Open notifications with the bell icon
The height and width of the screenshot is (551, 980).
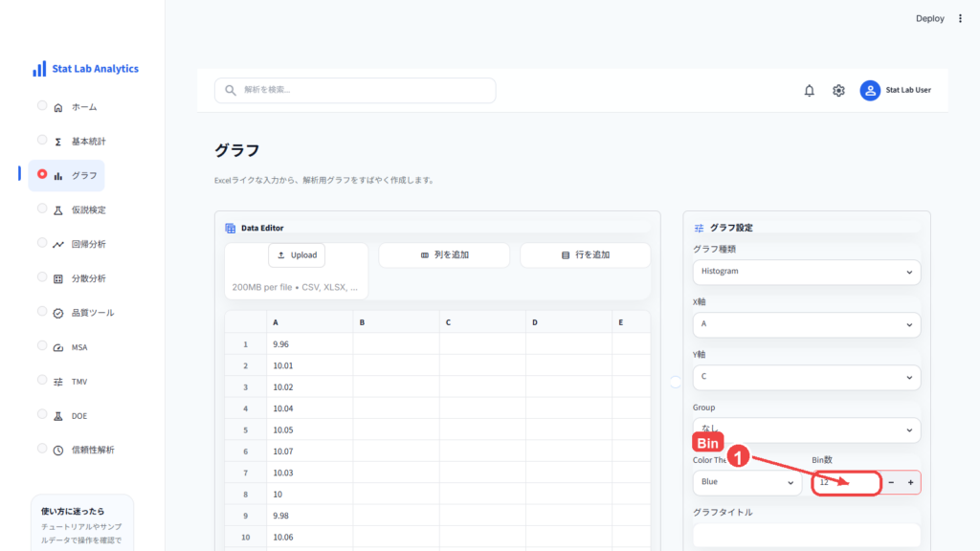click(x=810, y=91)
